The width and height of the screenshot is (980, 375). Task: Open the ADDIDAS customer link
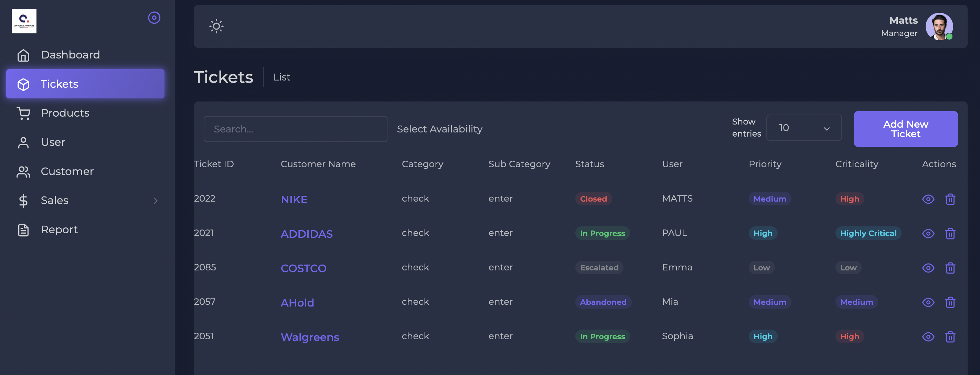307,234
